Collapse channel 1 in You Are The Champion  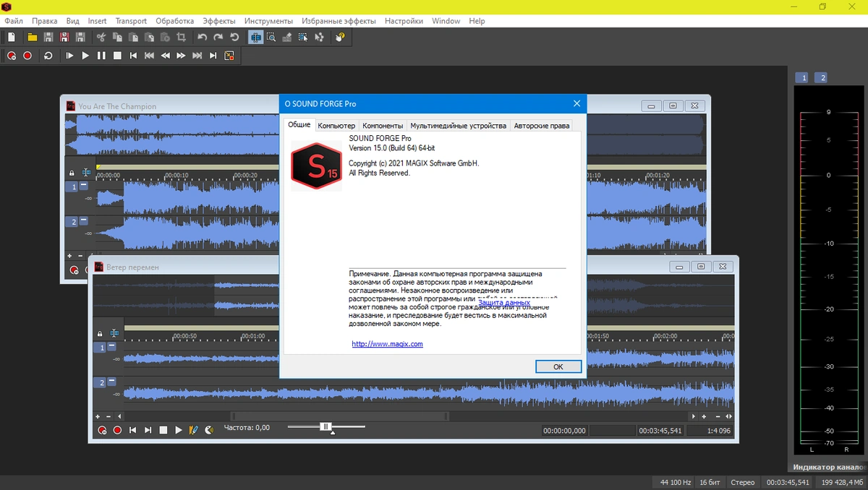point(83,186)
